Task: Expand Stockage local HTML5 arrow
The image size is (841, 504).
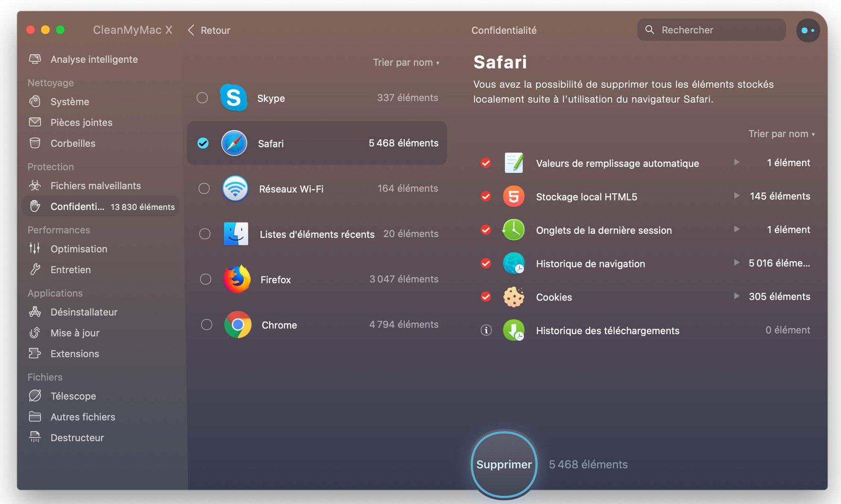Action: 737,196
